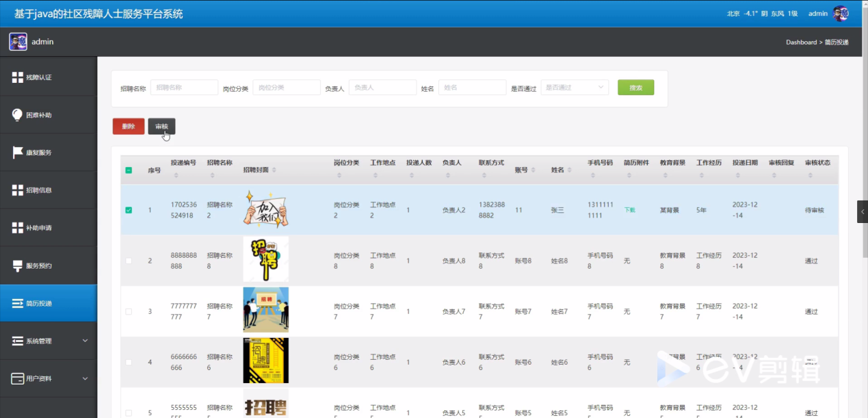
Task: Focus the 岗位分类 search input
Action: pyautogui.click(x=287, y=88)
